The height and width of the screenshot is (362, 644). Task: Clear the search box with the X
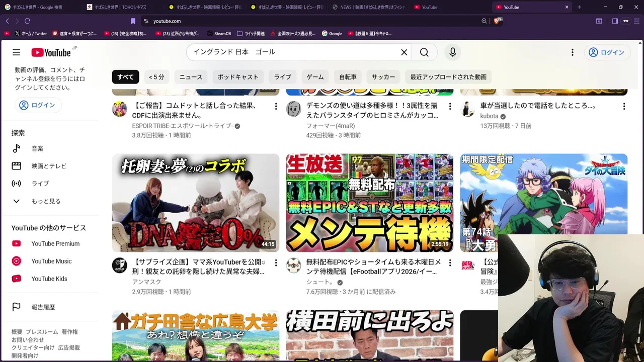pos(404,52)
